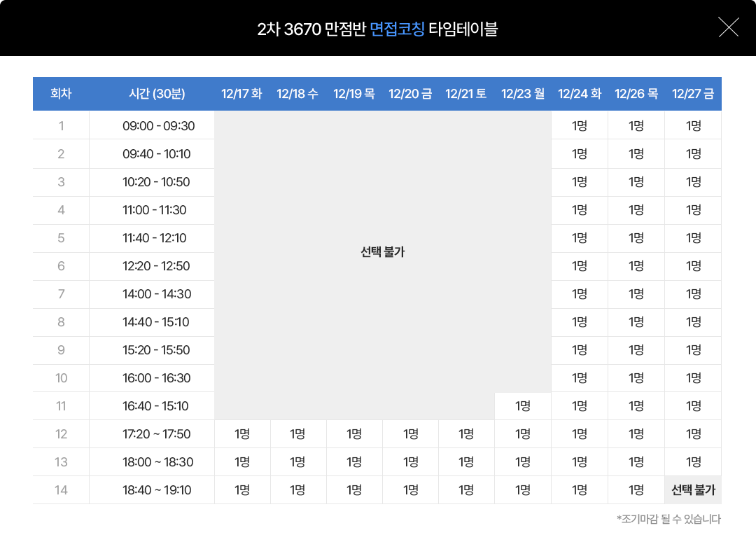The width and height of the screenshot is (756, 542).
Task: Click the 11:00 - 11:30 time row label
Action: coord(154,210)
